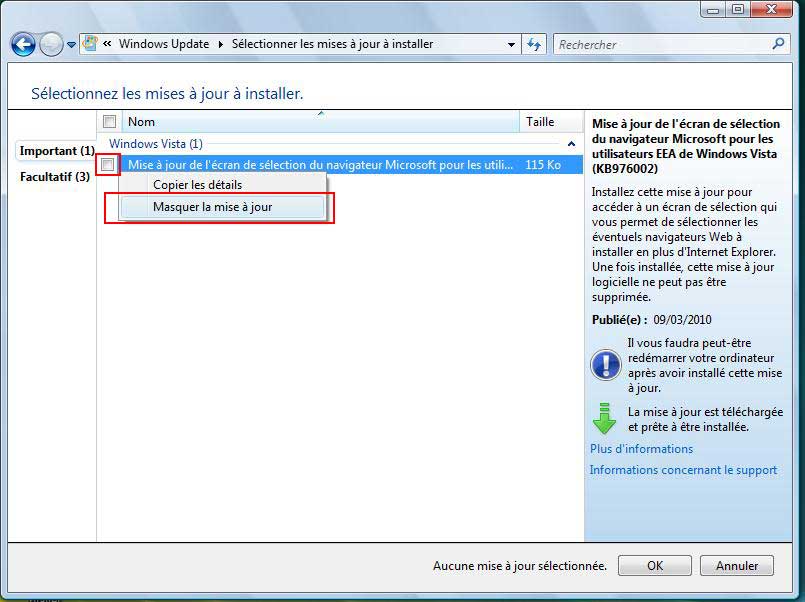Click the greyed Forward arrow button

(x=51, y=44)
